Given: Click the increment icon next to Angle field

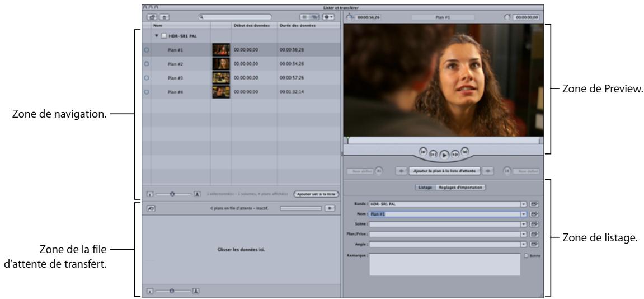Looking at the screenshot, I should point(534,244).
